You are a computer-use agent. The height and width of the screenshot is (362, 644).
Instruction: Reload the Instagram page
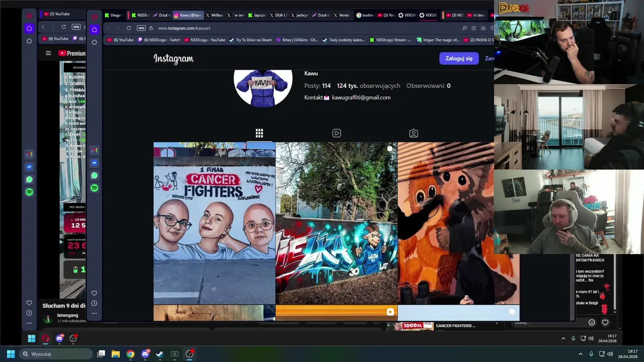(x=129, y=28)
